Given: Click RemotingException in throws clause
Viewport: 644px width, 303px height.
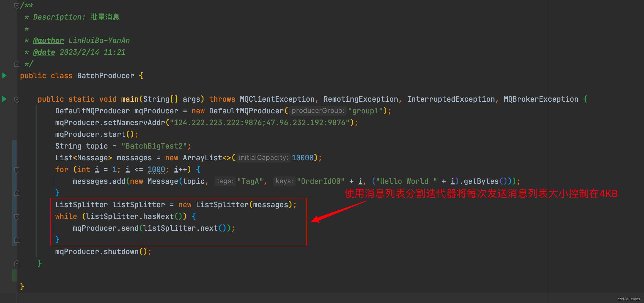Looking at the screenshot, I should coord(361,99).
